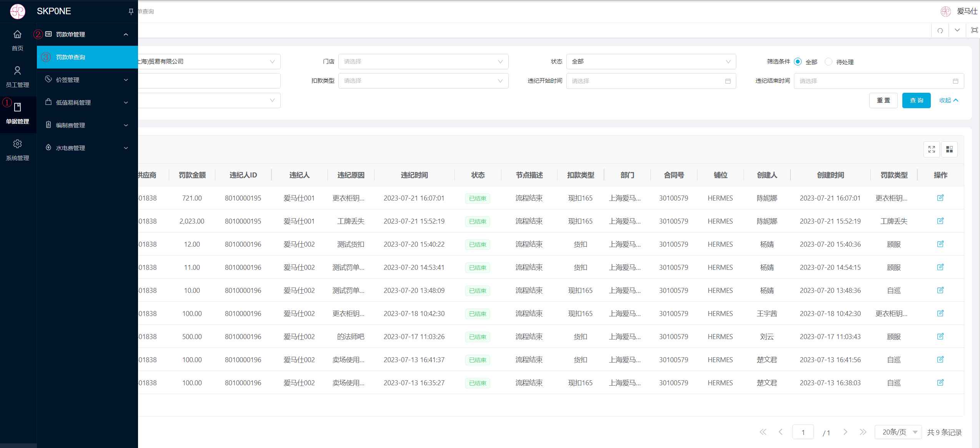Viewport: 980px width, 448px height.
Task: Open calendar icon for 违纪结束时间
Action: [955, 81]
